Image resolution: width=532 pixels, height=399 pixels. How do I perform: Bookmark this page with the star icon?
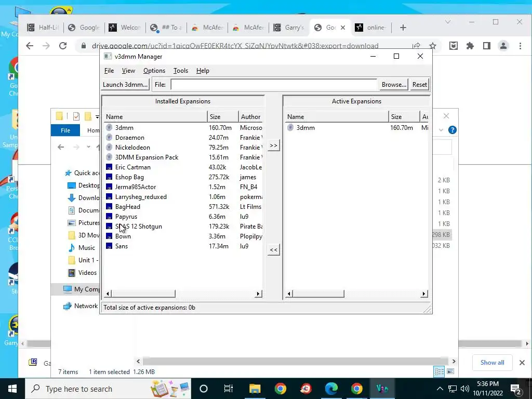[x=433, y=46]
